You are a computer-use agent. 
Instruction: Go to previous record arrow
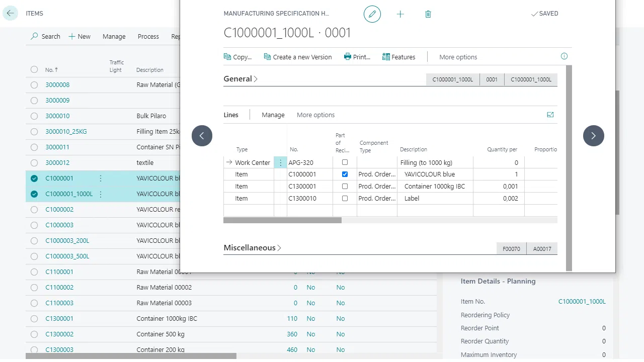(x=202, y=136)
